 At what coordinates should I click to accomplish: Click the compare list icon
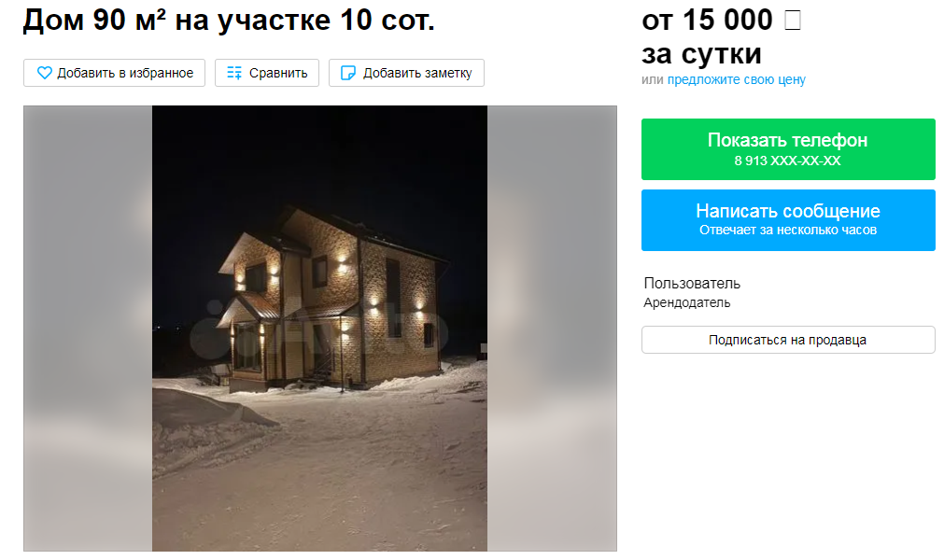click(x=234, y=73)
